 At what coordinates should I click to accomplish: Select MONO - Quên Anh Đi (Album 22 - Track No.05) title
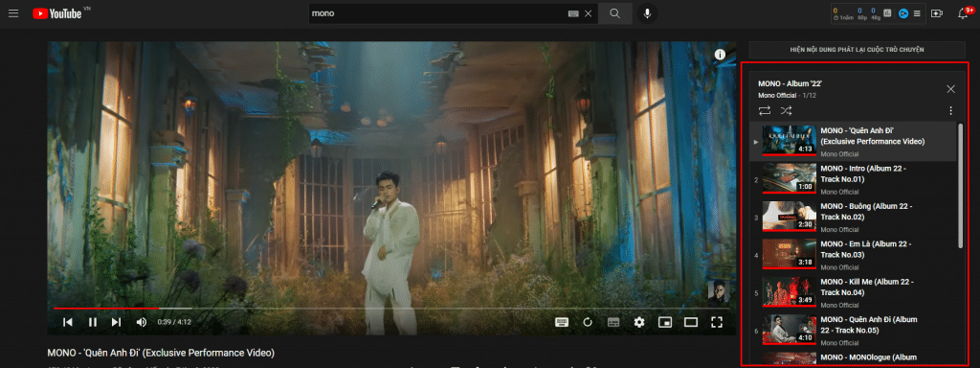(869, 324)
